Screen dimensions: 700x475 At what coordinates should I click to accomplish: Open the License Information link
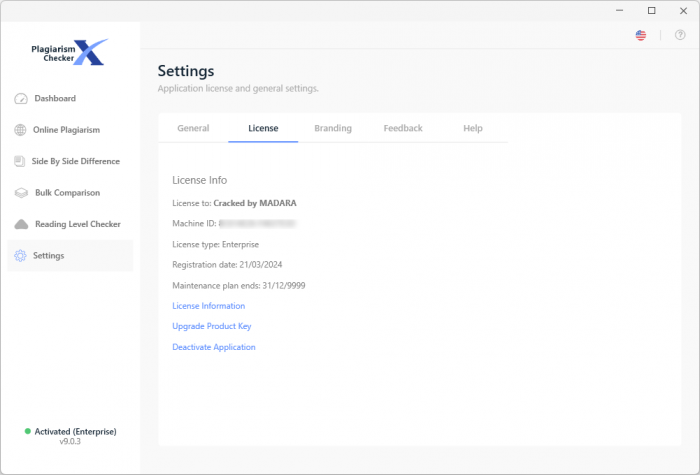click(x=209, y=306)
